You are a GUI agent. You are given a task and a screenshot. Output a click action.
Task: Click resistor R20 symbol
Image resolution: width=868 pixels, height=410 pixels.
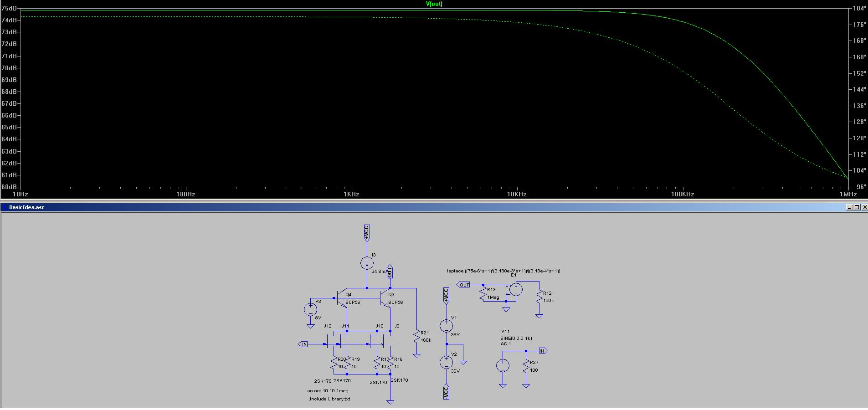334,363
